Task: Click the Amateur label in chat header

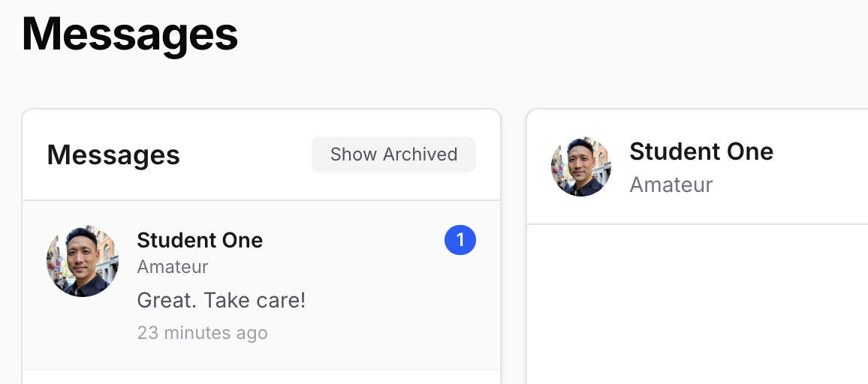Action: click(x=671, y=184)
